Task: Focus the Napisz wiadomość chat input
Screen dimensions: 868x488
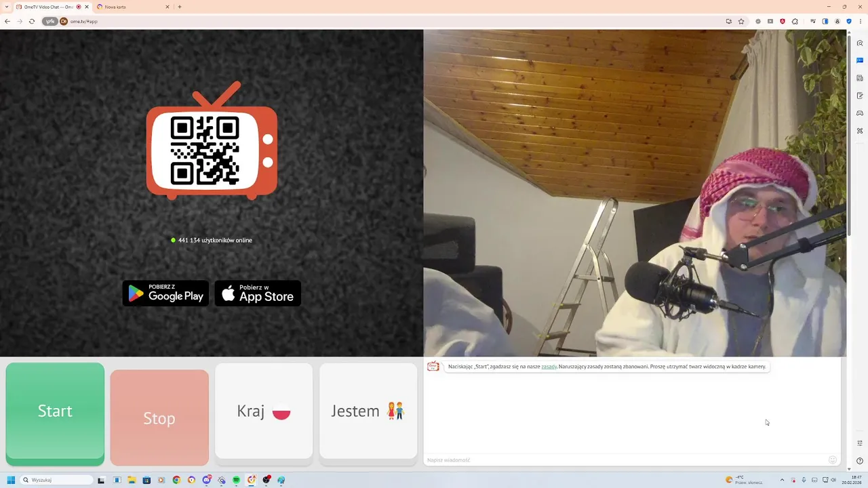Action: (624, 460)
